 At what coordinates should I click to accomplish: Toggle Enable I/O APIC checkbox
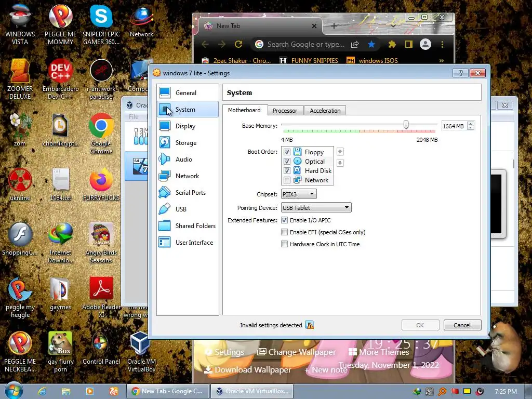284,220
